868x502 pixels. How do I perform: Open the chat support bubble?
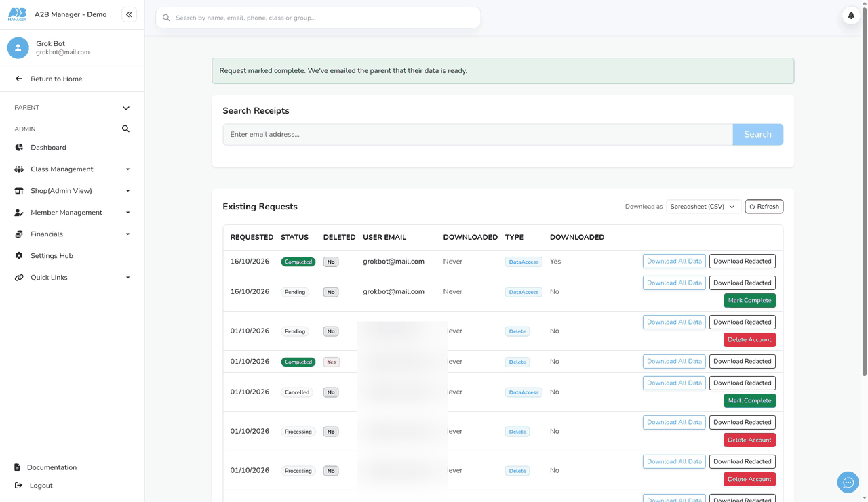pyautogui.click(x=848, y=482)
